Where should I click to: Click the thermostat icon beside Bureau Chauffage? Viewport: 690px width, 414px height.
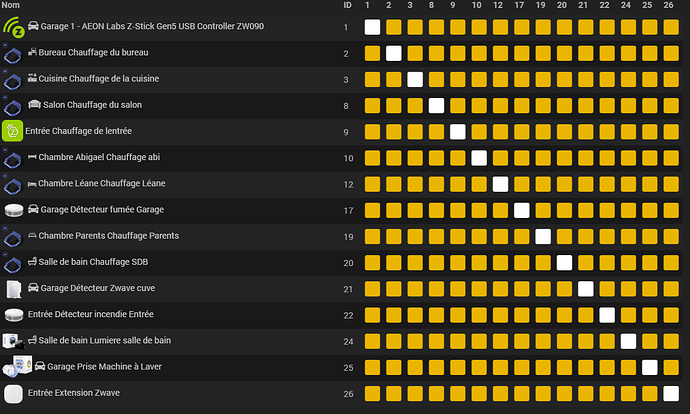pyautogui.click(x=13, y=52)
